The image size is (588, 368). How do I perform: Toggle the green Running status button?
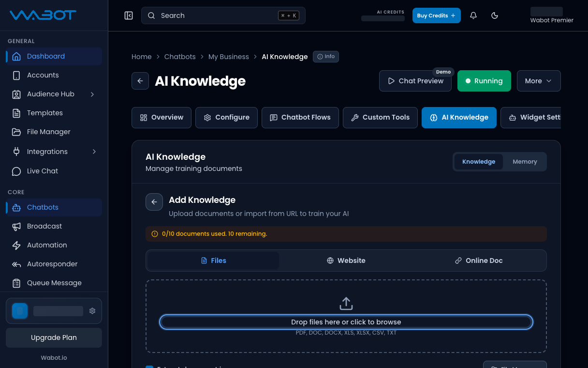tap(484, 81)
